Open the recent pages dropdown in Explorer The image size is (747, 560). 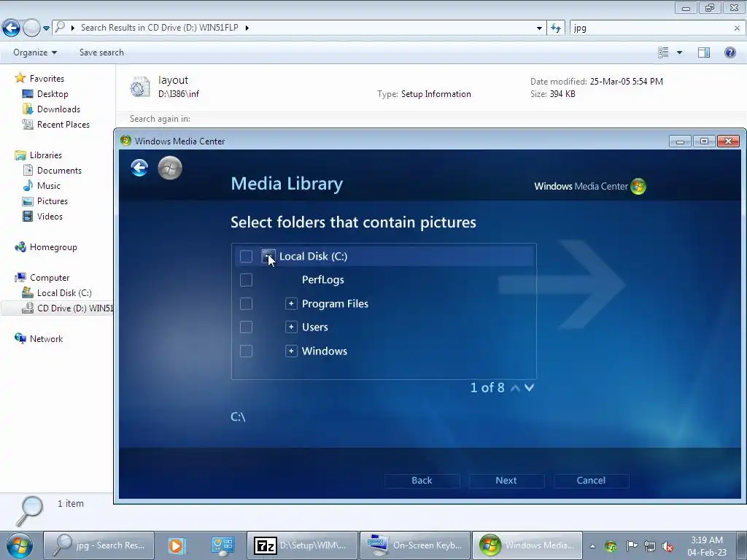[x=46, y=28]
